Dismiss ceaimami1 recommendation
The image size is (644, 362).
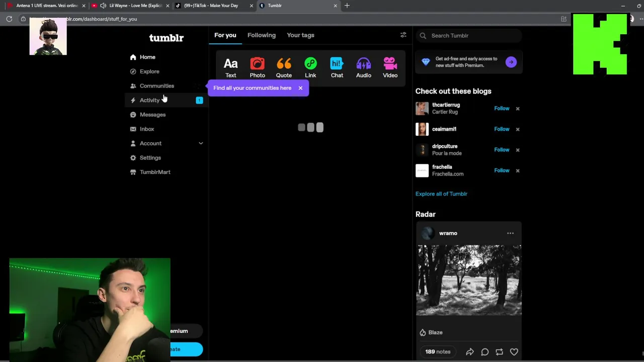click(x=517, y=129)
